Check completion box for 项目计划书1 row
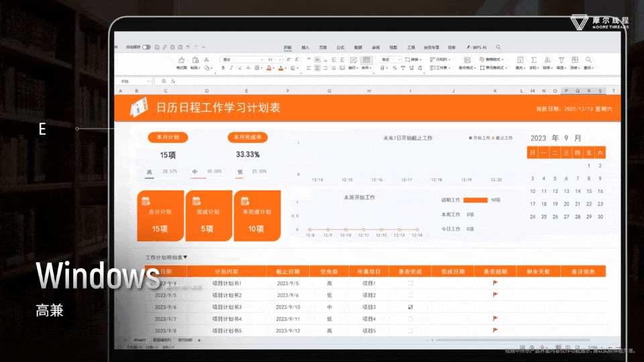 411,284
